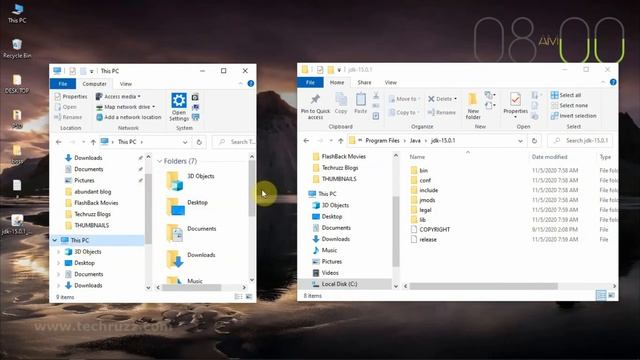Click horizontal scrollbar in jdk file list
640x360 pixels.
[x=483, y=286]
